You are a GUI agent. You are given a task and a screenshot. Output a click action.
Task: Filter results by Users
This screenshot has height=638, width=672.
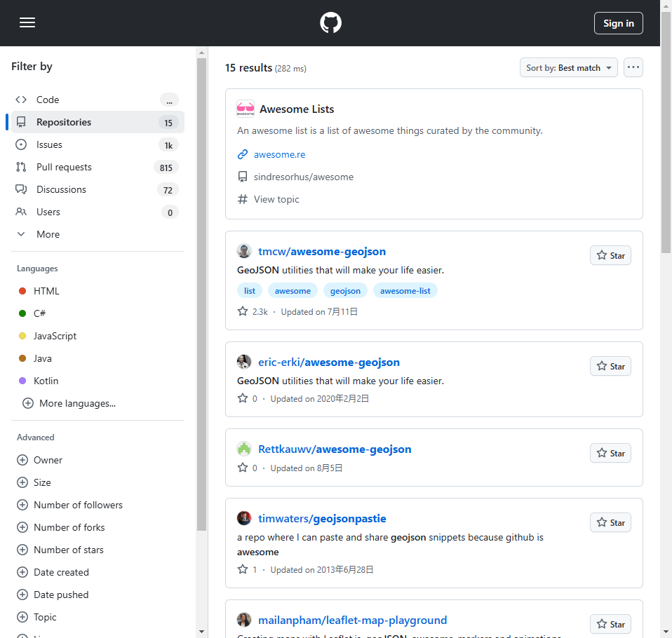tap(98, 212)
